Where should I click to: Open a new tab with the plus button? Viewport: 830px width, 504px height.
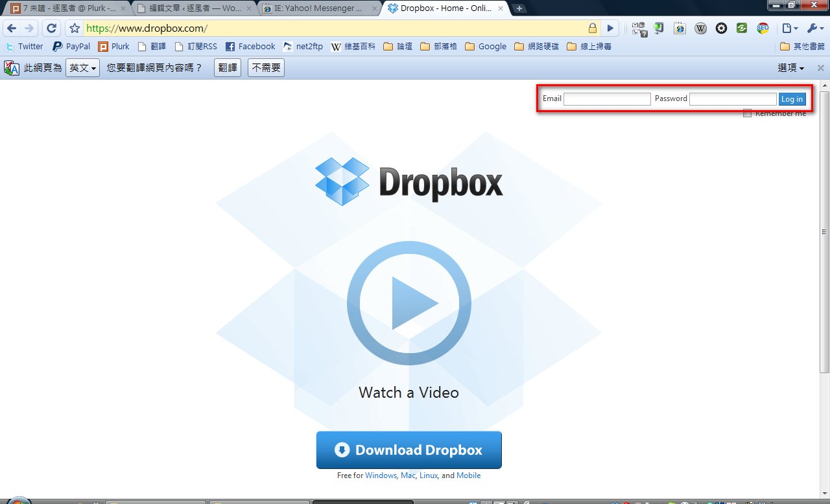519,8
